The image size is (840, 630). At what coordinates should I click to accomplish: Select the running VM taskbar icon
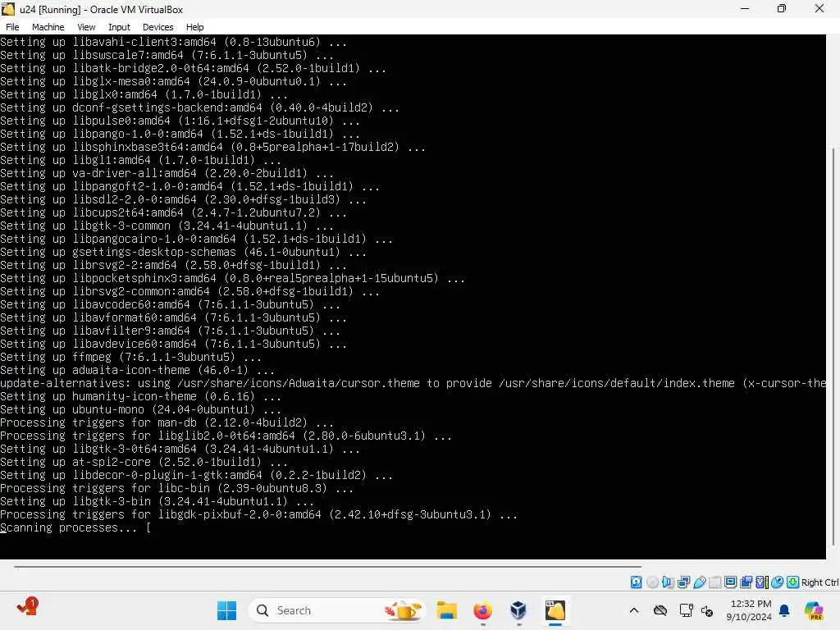click(555, 610)
